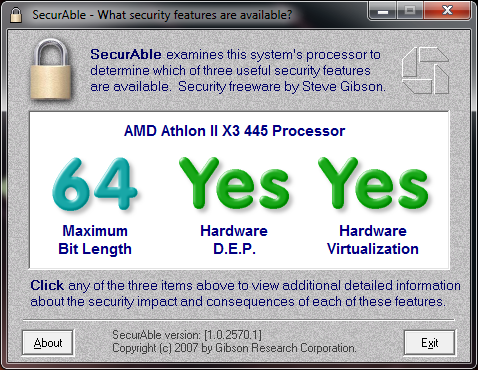Click the SecurAble window title text

[162, 15]
